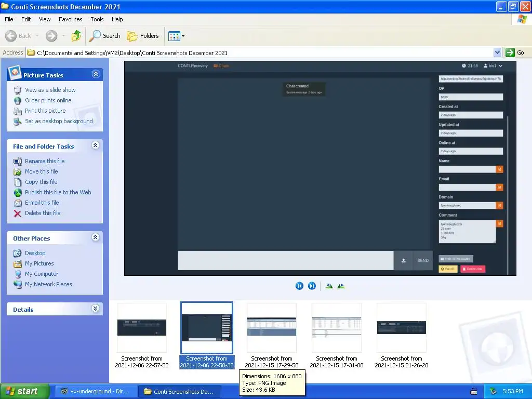Collapse the Picture Tasks panel
Viewport: 532px width, 399px height.
(x=96, y=74)
